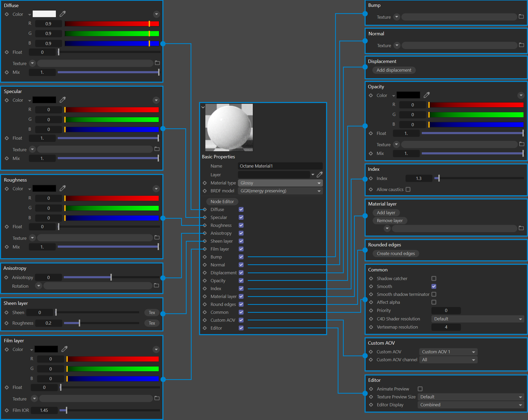Click the white Diffuse color swatch

click(44, 14)
